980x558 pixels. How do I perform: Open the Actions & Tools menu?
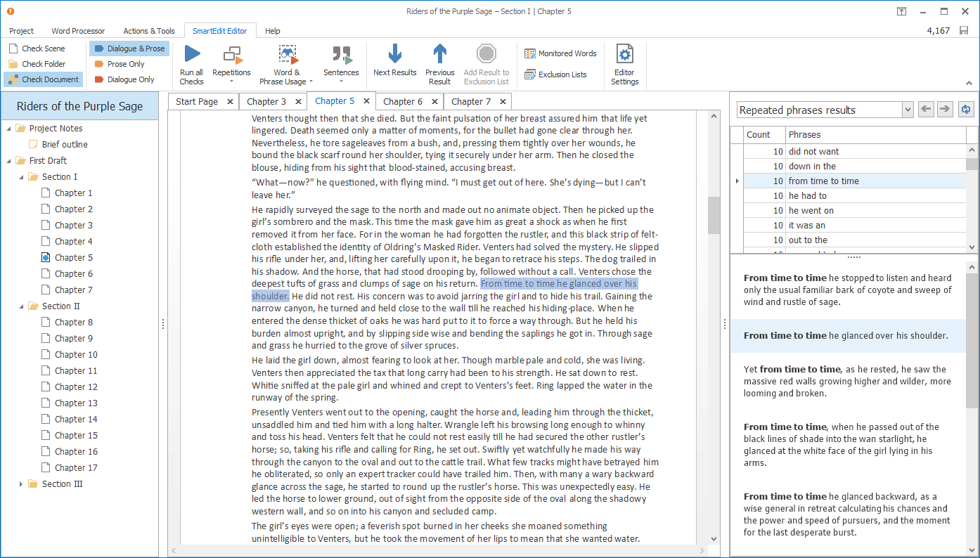point(148,30)
